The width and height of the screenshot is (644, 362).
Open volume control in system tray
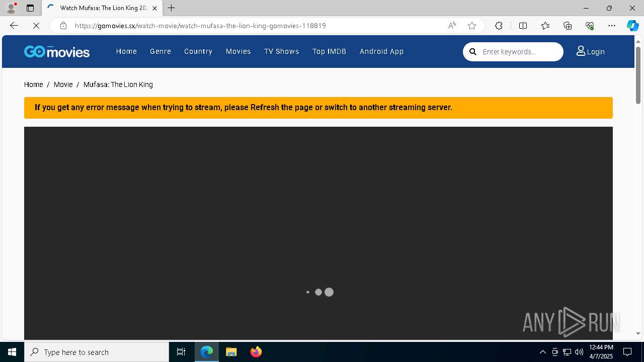pos(579,352)
